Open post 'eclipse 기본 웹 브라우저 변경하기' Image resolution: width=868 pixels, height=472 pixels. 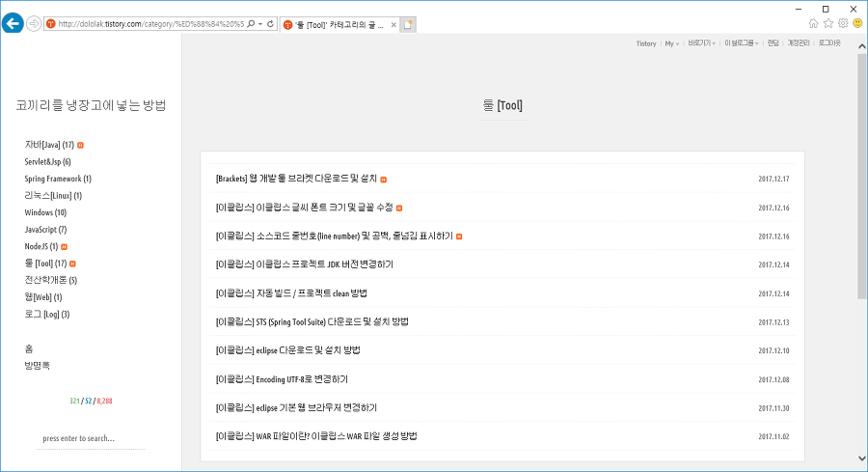click(x=296, y=407)
